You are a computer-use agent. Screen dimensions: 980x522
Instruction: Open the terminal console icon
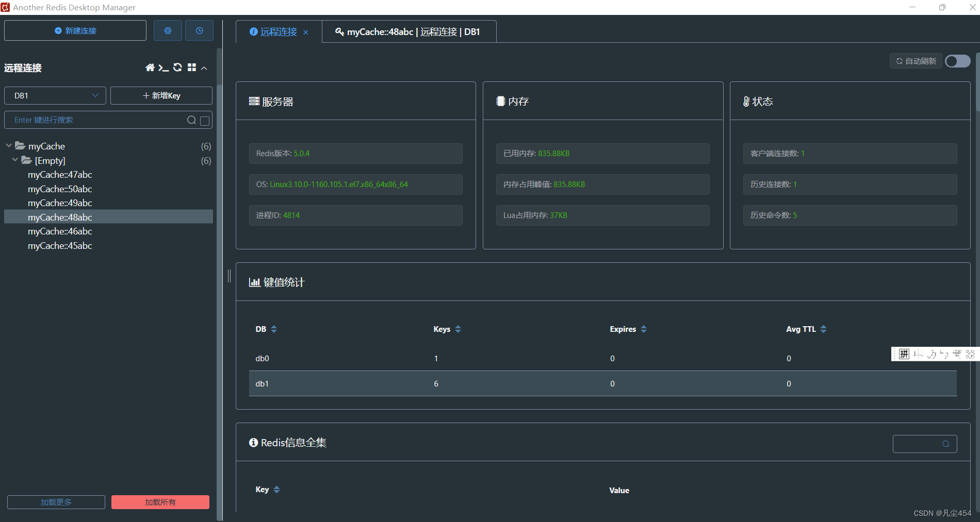pos(164,68)
